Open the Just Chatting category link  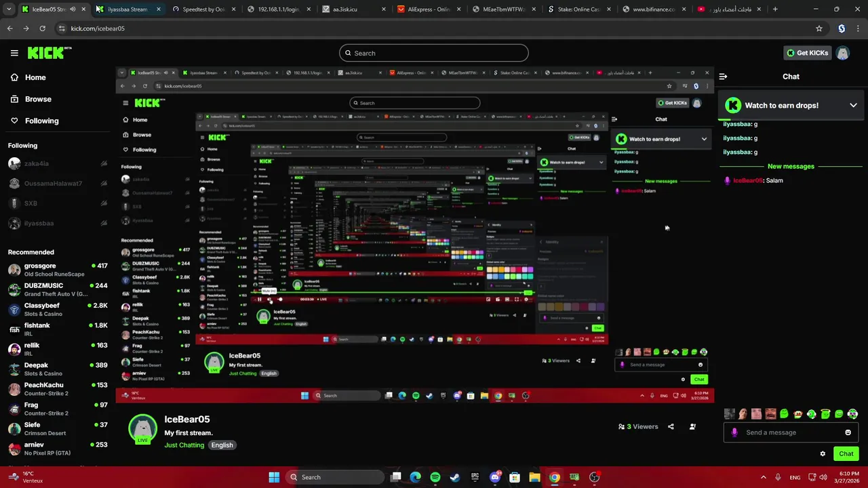(184, 445)
